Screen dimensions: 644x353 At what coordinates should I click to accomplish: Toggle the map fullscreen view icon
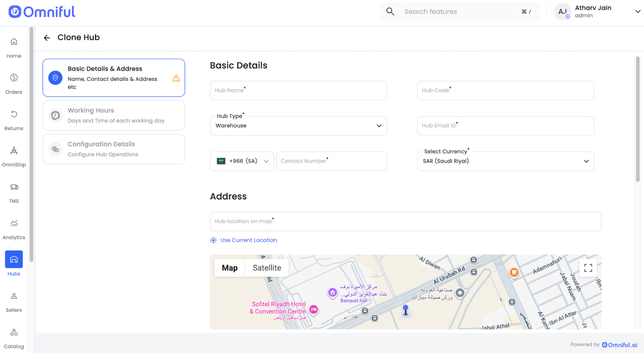[x=588, y=268]
